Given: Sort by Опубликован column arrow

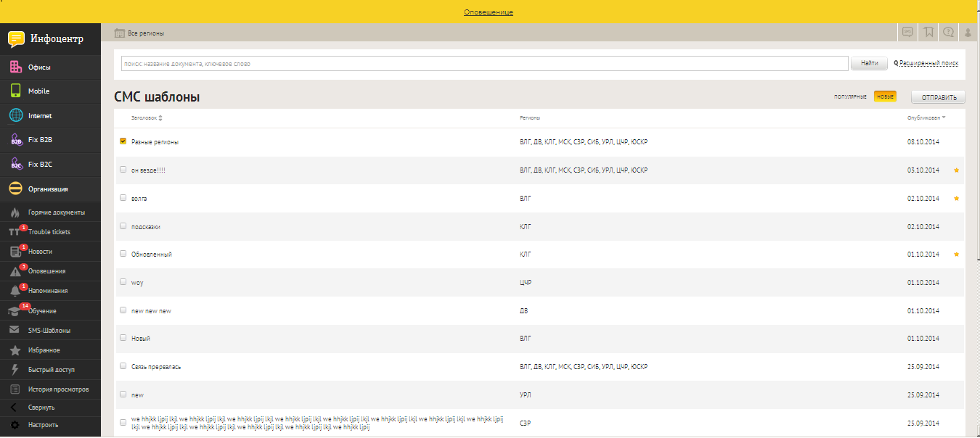Looking at the screenshot, I should [943, 117].
